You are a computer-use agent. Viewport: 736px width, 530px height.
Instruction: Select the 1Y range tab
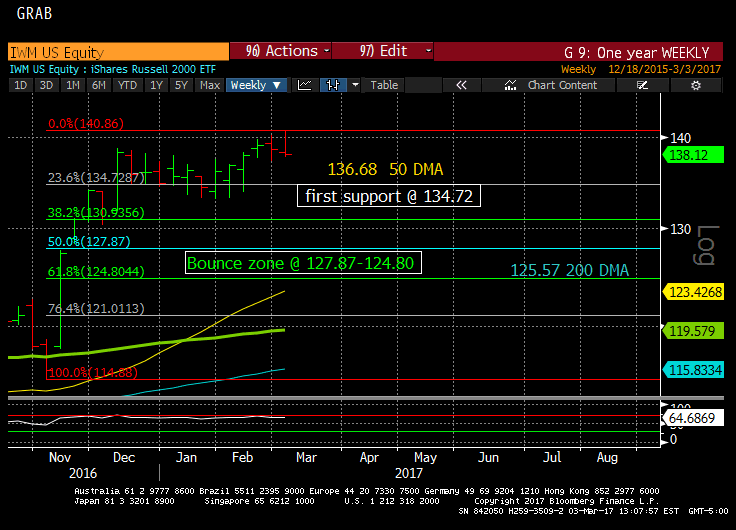coord(156,85)
